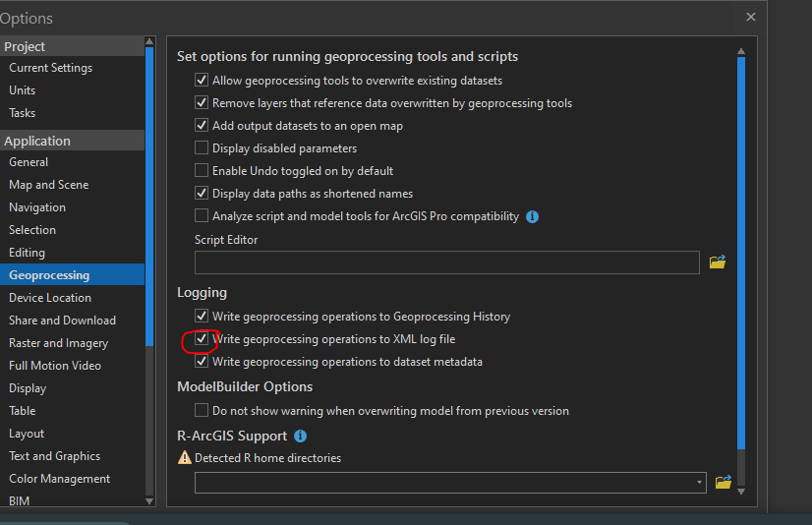Click the R home directories warning icon
812x525 pixels.
coord(184,458)
